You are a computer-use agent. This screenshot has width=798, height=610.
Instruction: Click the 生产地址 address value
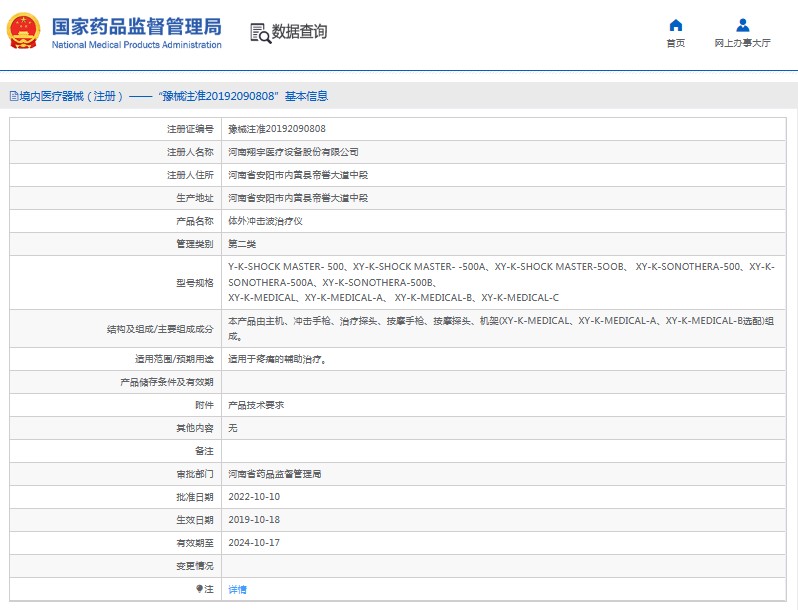tap(298, 198)
